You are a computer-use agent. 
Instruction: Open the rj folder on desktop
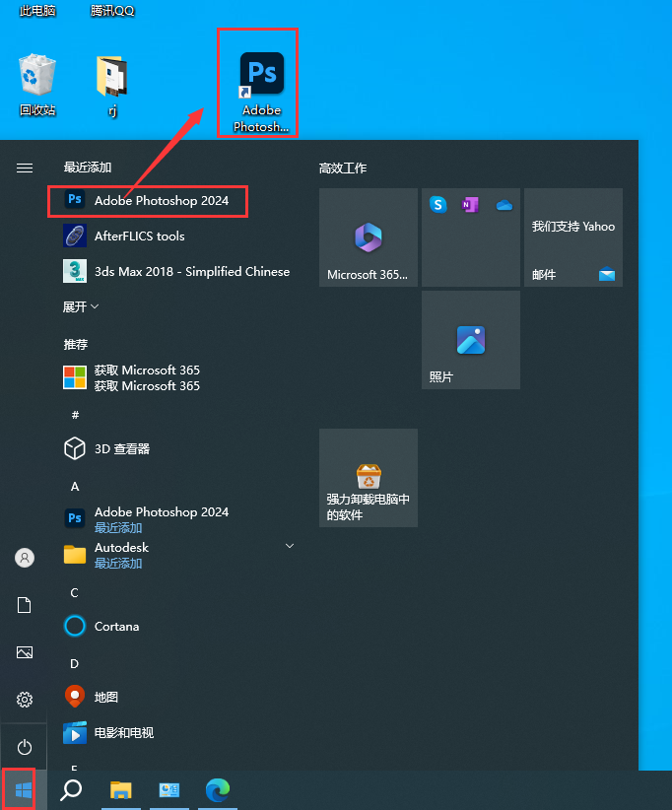(112, 83)
